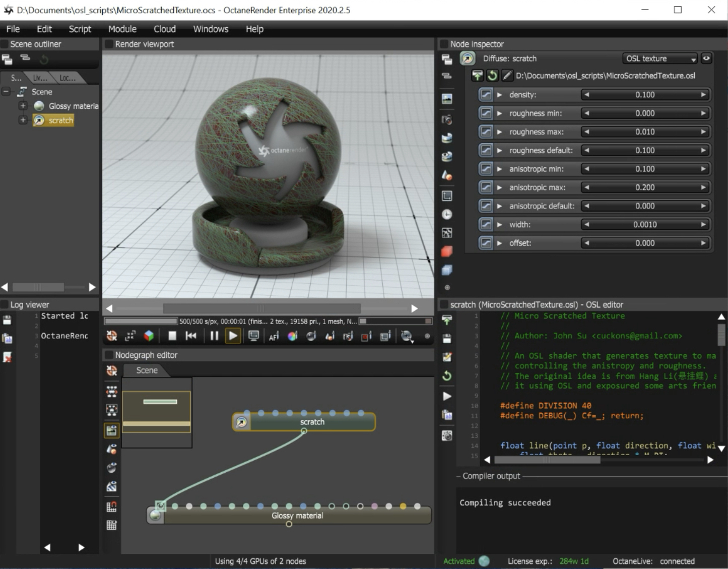Click the clock icon in Node inspector sidebar

coord(447,214)
